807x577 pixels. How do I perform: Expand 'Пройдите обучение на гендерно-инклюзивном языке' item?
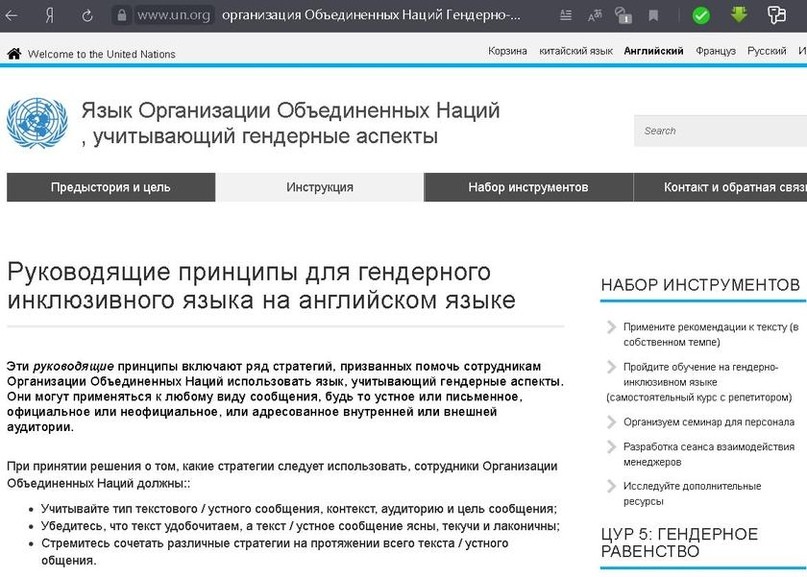[x=692, y=366]
